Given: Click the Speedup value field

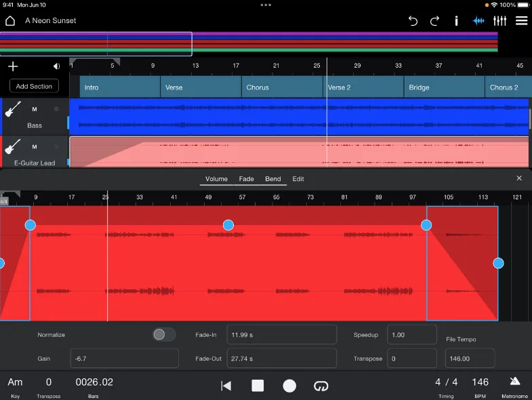Looking at the screenshot, I should (x=412, y=334).
